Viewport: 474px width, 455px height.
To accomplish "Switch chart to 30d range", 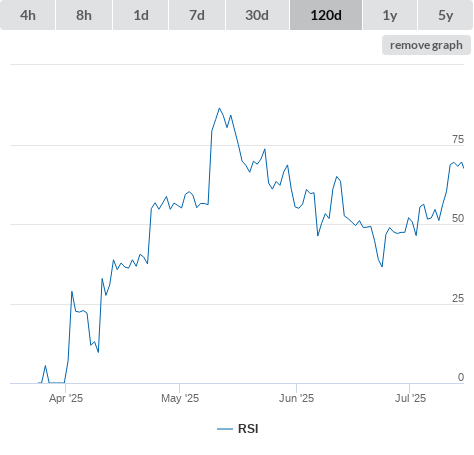I will pos(257,15).
